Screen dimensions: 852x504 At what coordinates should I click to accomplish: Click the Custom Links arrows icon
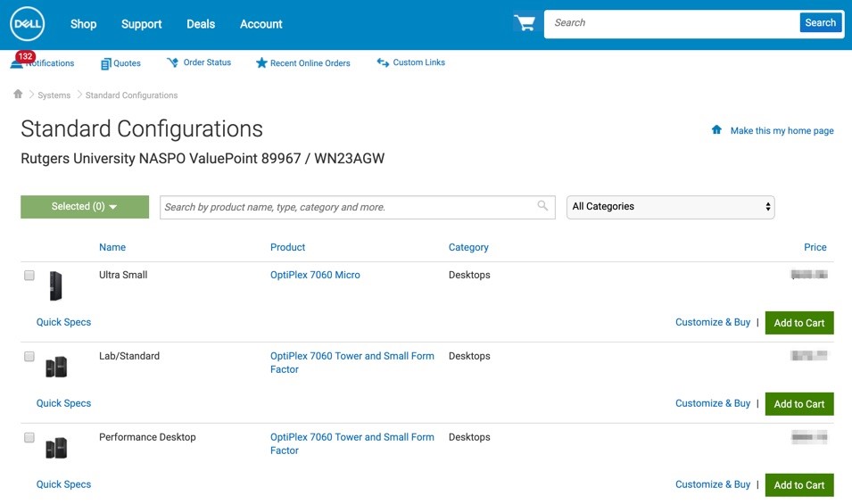pos(383,62)
